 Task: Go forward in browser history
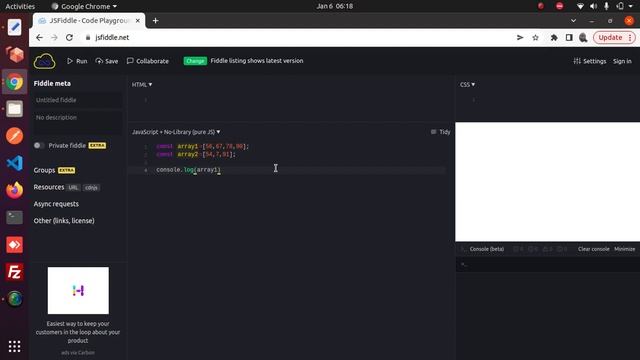(54, 38)
